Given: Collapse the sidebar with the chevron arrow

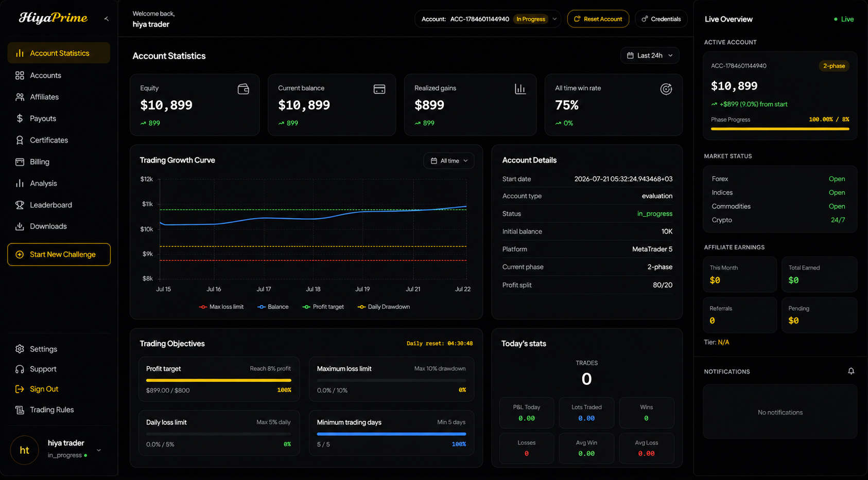Looking at the screenshot, I should pos(106,19).
